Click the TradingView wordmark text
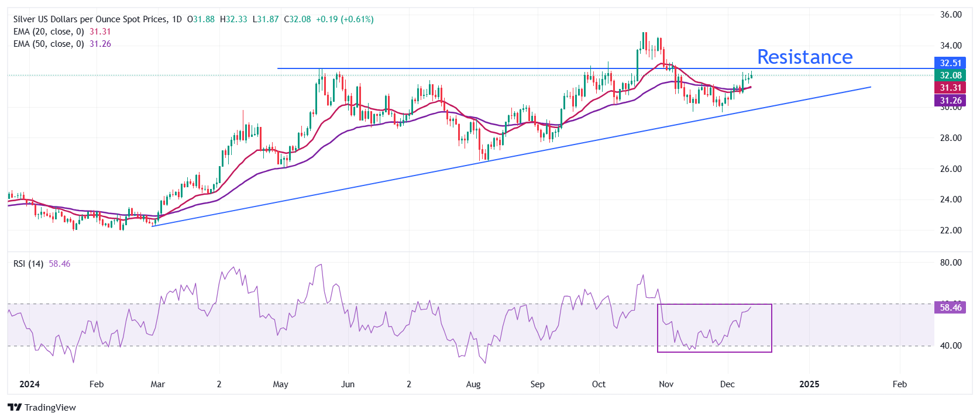This screenshot has width=980, height=420. pos(50,408)
